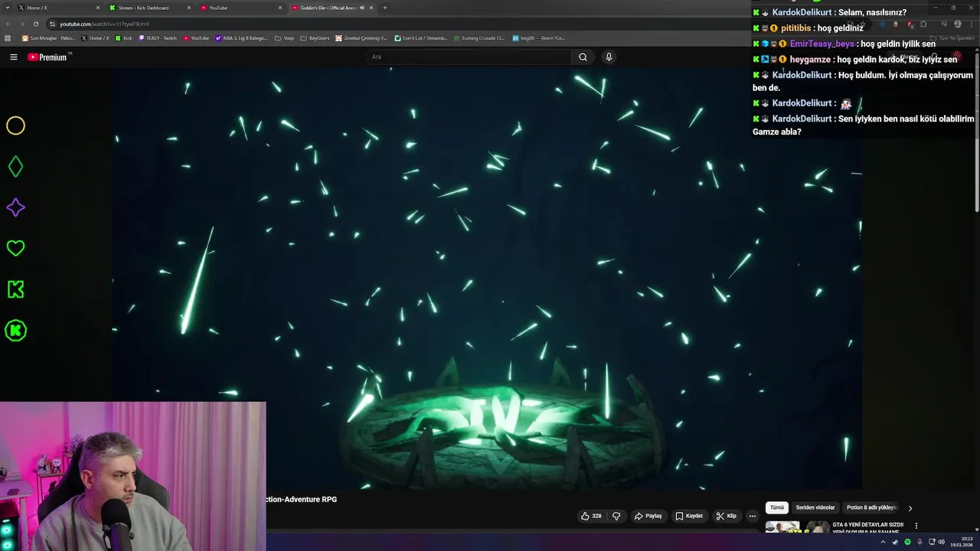Select the Seriden videolar filter chip
Viewport: 980px width, 551px height.
tap(815, 507)
